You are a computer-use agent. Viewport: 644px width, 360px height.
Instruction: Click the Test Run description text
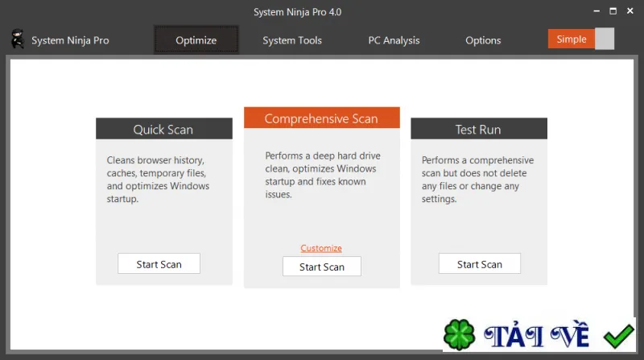[477, 179]
